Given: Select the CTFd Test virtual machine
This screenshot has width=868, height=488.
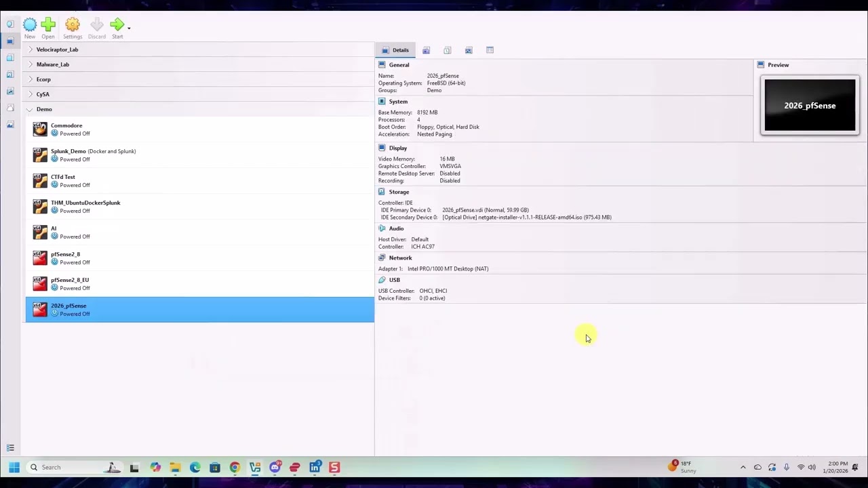Looking at the screenshot, I should pos(199,180).
